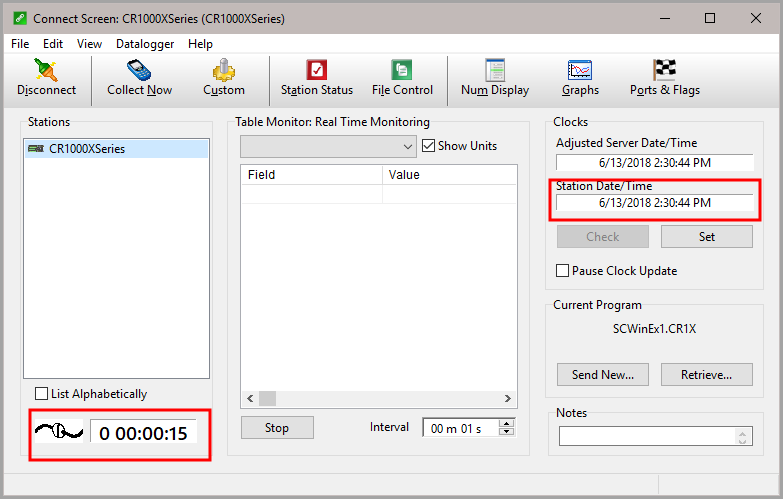Click the Notes field scroll down arrow
783x499 pixels.
click(x=743, y=441)
